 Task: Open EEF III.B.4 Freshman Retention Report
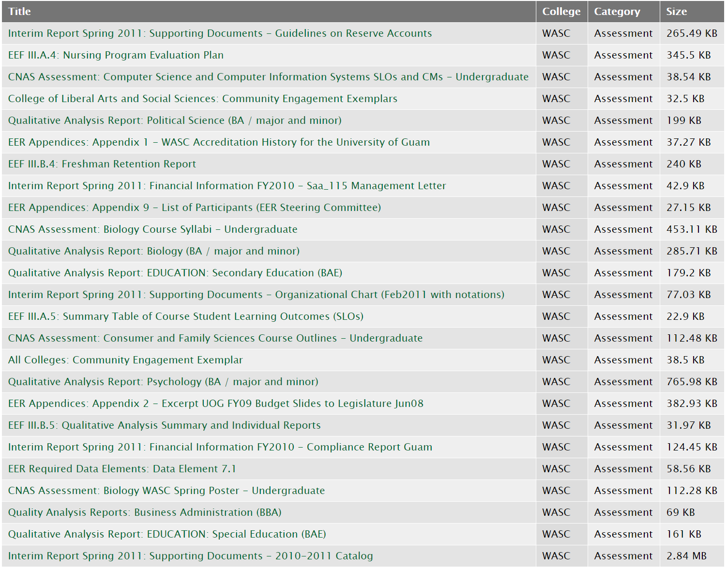[x=102, y=164]
